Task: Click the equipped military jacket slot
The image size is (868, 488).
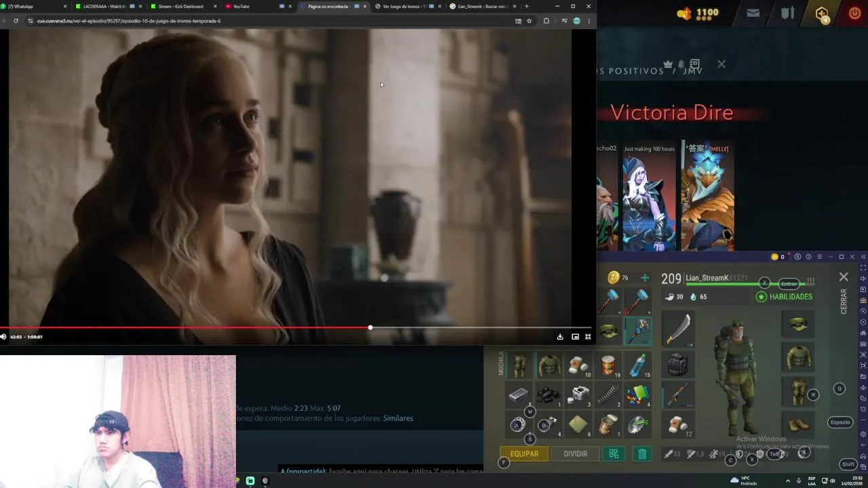Action: click(798, 358)
